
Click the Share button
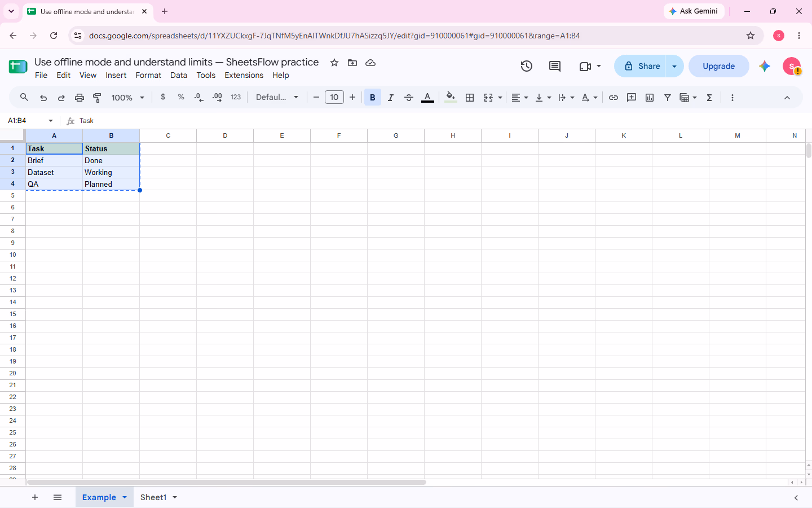(x=640, y=66)
